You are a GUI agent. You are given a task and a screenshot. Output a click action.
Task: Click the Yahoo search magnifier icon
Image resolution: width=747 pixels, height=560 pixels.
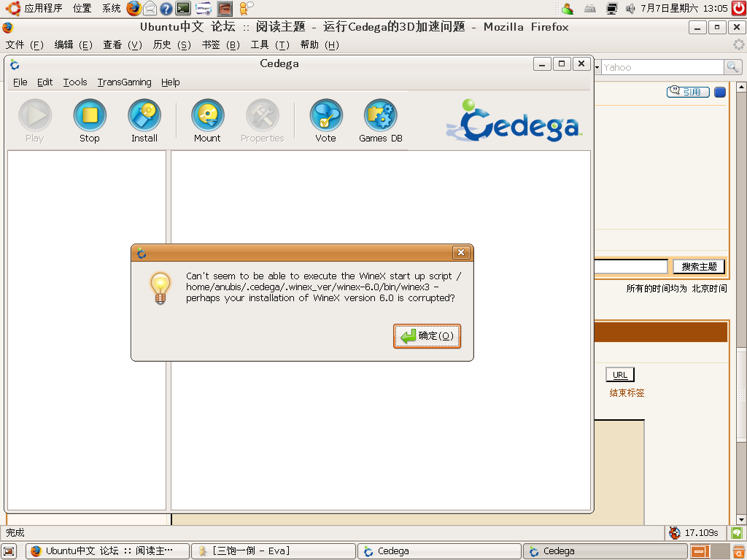[x=732, y=67]
